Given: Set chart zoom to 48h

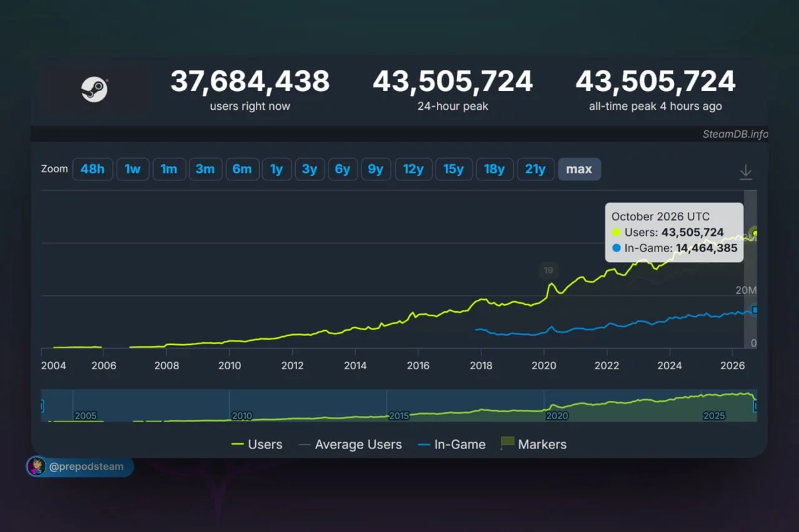Looking at the screenshot, I should click(92, 169).
